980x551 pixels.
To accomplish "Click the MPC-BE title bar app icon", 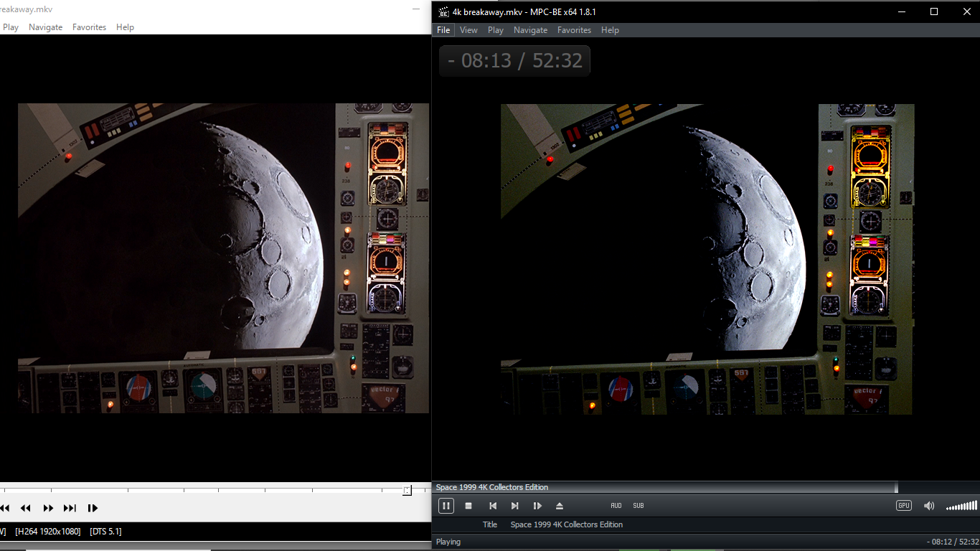I will pos(443,11).
